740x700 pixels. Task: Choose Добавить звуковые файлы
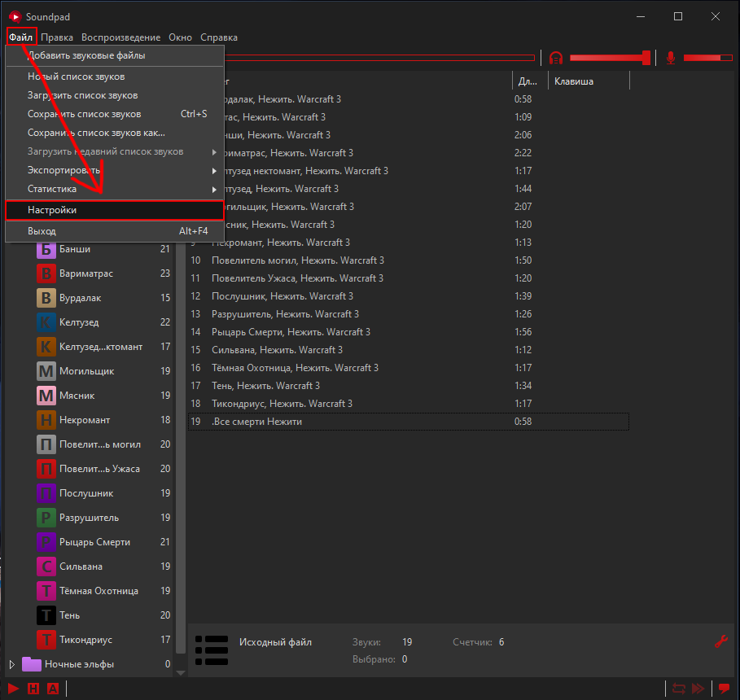click(115, 55)
